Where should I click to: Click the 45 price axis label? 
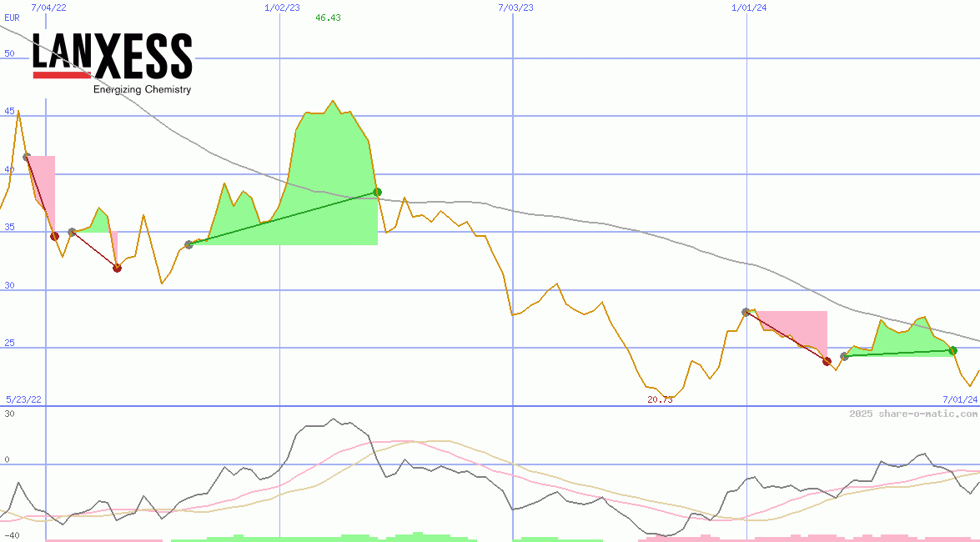tap(9, 111)
